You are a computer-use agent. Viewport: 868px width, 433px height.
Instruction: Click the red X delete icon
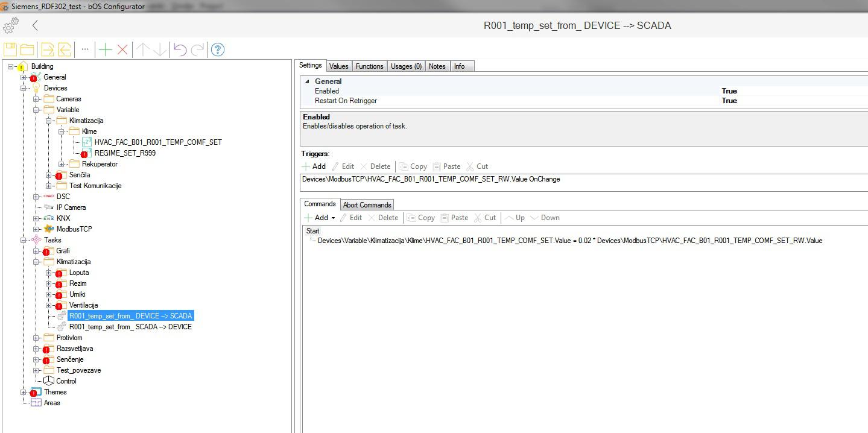coord(122,49)
